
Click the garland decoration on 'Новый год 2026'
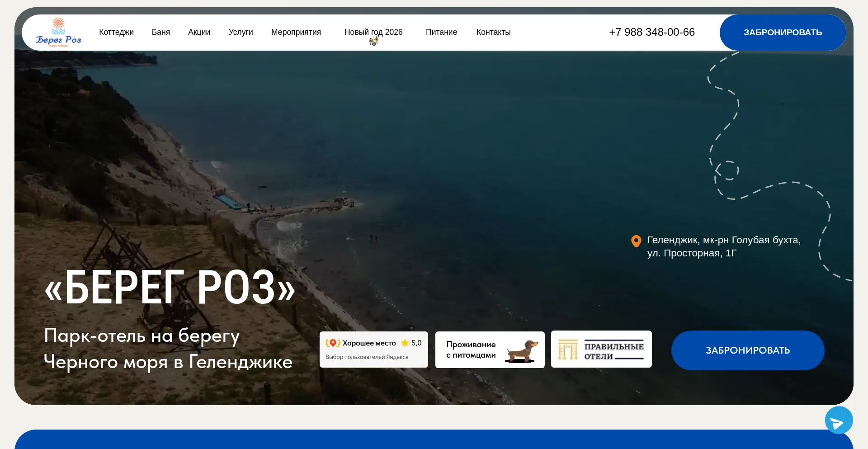[x=373, y=41]
